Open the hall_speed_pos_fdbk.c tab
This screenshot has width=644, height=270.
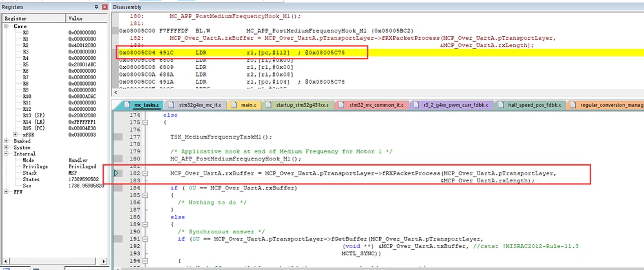tap(531, 105)
